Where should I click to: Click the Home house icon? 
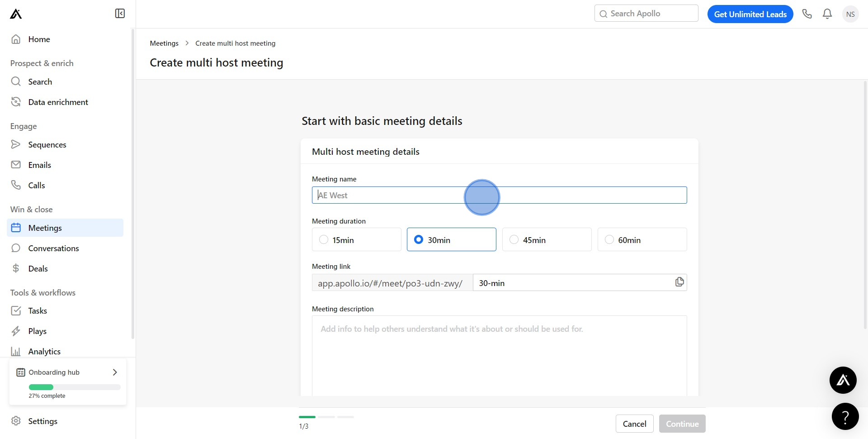click(16, 39)
